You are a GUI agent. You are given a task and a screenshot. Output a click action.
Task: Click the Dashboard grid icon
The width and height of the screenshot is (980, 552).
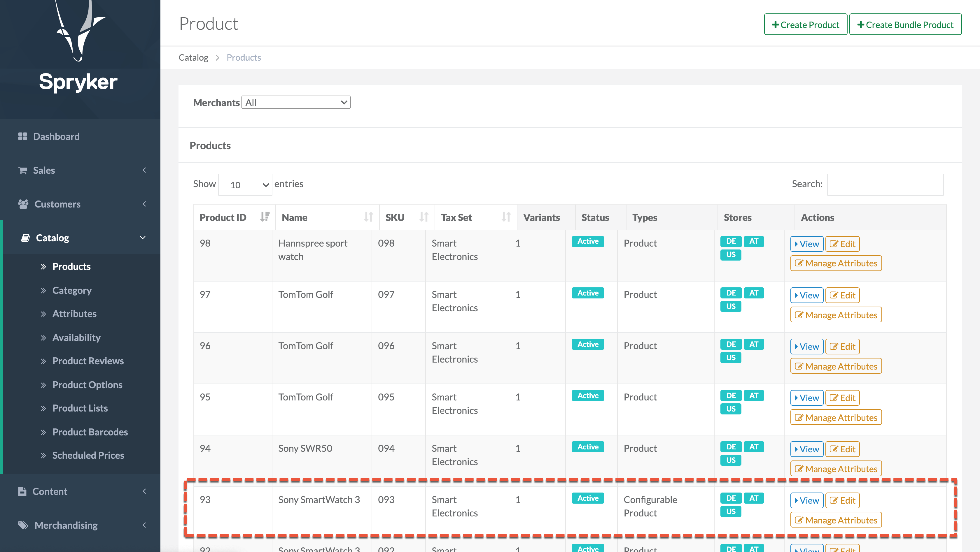22,136
